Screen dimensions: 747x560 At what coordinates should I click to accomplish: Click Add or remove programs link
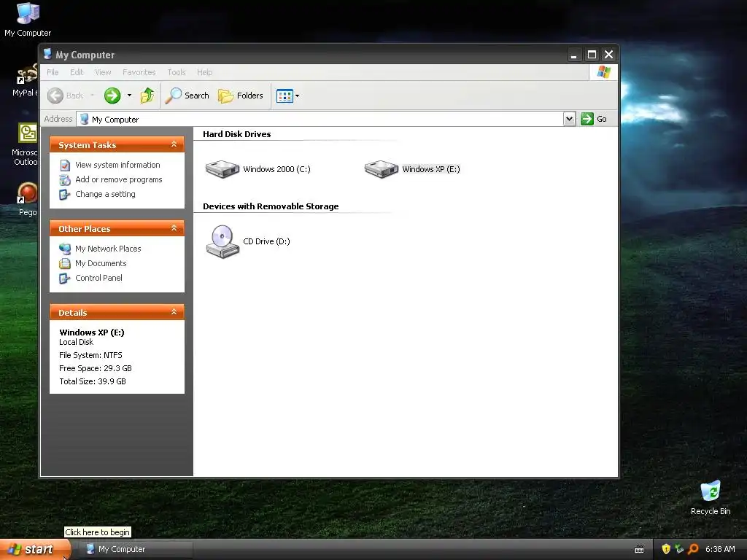pyautogui.click(x=119, y=179)
